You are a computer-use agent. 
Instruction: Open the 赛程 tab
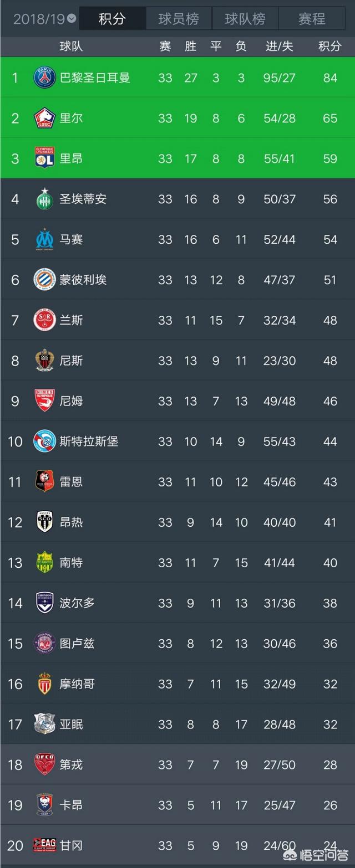[311, 19]
